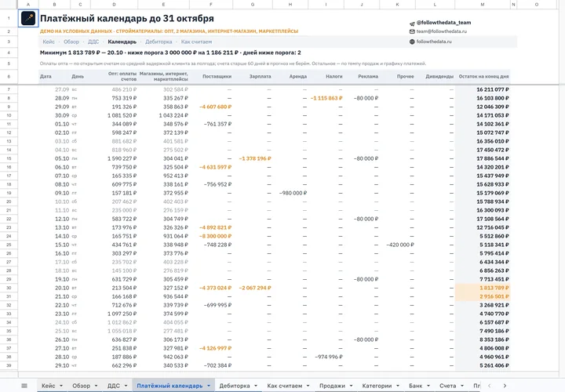Switch to the Кейс sheet tab
Viewport: 565px width, 392px height.
pos(49,386)
